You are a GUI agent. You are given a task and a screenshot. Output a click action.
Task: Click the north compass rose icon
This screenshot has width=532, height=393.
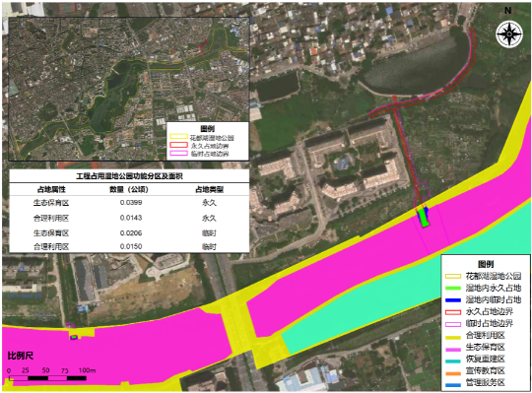tap(509, 34)
